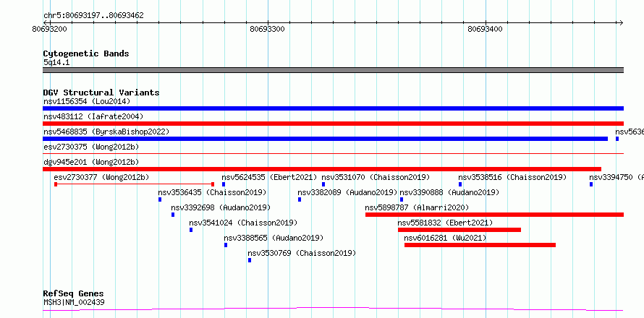The height and width of the screenshot is (318, 644).
Task: Click the magenta MSH3 gene line
Action: point(333,309)
